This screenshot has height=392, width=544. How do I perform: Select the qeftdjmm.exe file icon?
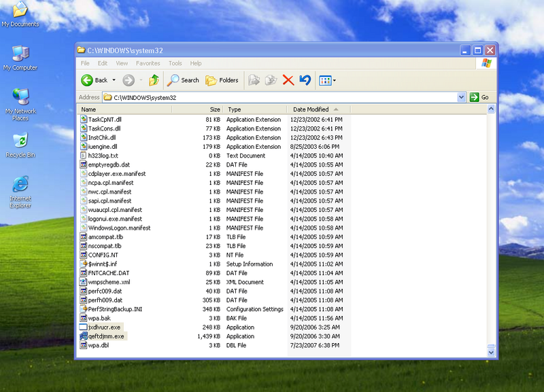pos(83,336)
